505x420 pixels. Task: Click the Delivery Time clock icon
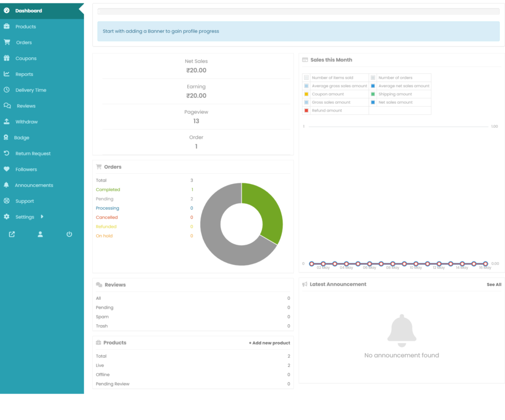tap(6, 90)
